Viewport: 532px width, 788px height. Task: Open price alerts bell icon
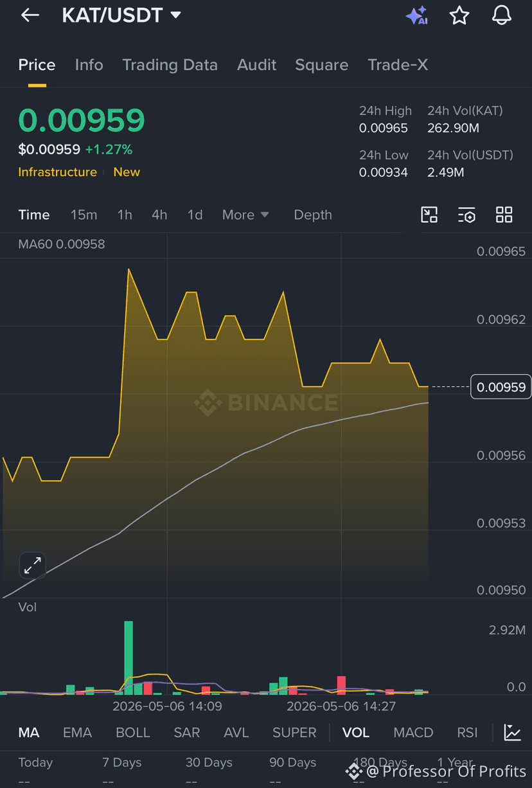coord(502,15)
